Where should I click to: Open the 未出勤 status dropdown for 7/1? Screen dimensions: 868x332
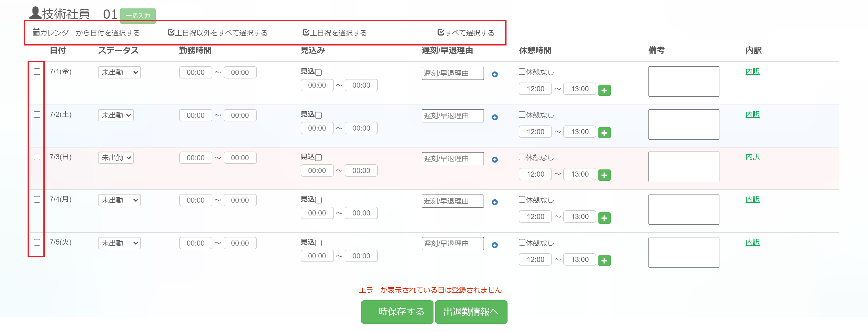[x=119, y=73]
